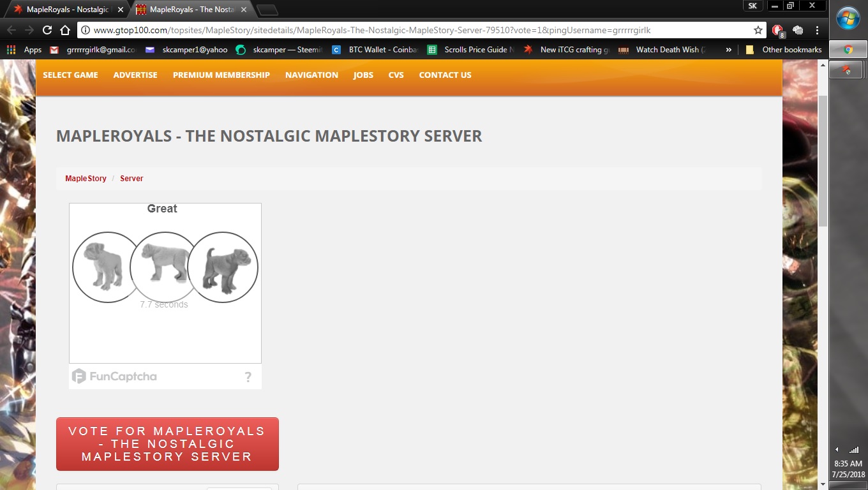Expand the hidden bookmarks overflow chevron
868x490 pixels.
pyautogui.click(x=729, y=50)
